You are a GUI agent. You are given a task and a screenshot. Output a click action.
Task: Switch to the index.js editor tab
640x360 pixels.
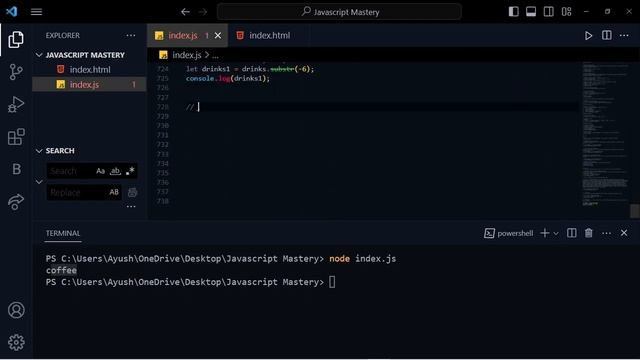point(182,36)
